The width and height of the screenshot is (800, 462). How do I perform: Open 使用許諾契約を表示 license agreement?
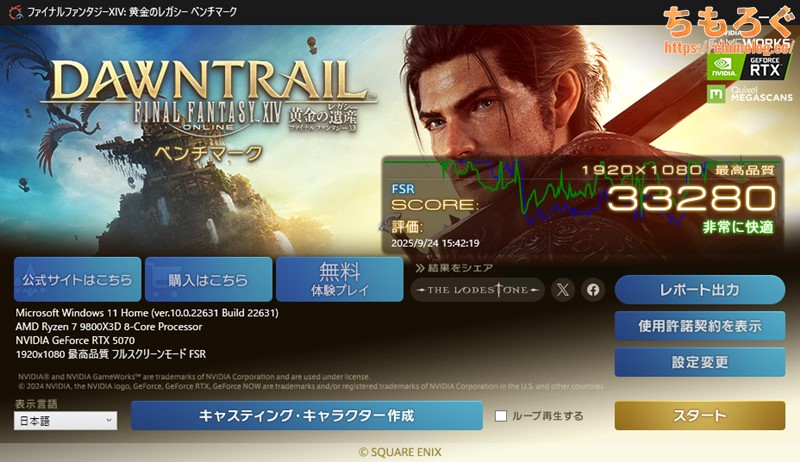coord(699,326)
